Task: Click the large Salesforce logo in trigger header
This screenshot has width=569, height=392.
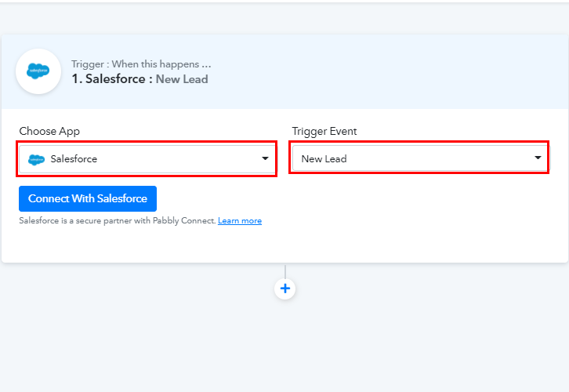Action: tap(38, 71)
